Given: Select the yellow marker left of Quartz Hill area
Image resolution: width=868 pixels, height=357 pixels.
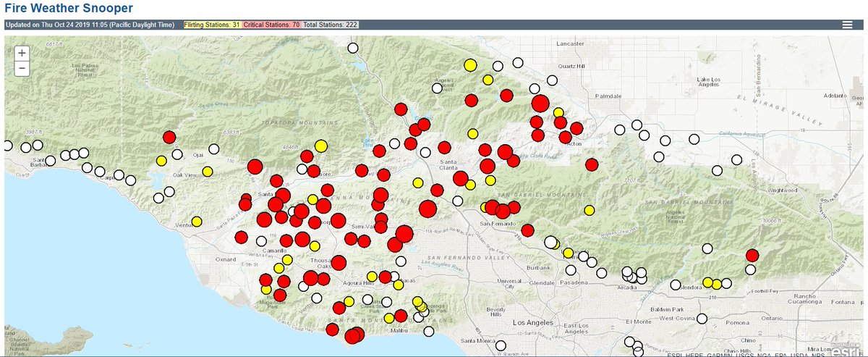Looking at the screenshot, I should (x=470, y=65).
